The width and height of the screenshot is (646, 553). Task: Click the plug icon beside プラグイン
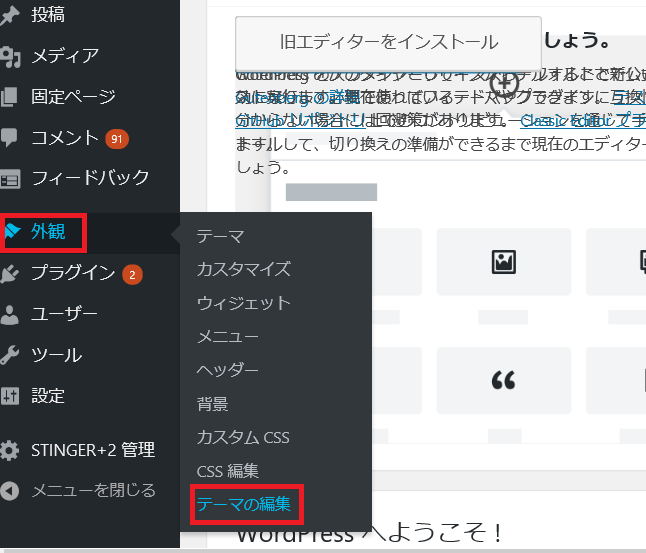pos(10,274)
